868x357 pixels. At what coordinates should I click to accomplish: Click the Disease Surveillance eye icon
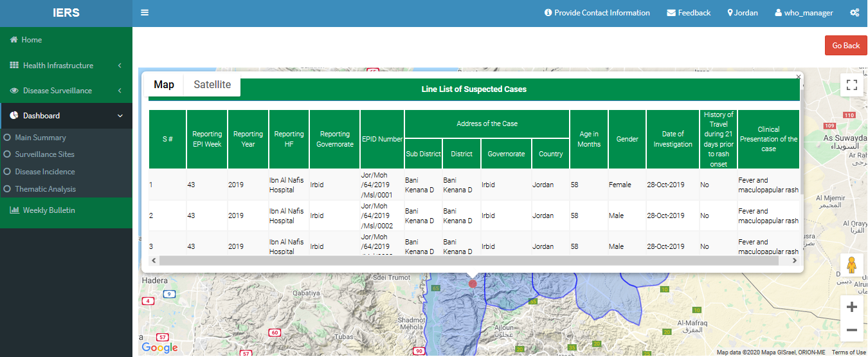(x=14, y=91)
